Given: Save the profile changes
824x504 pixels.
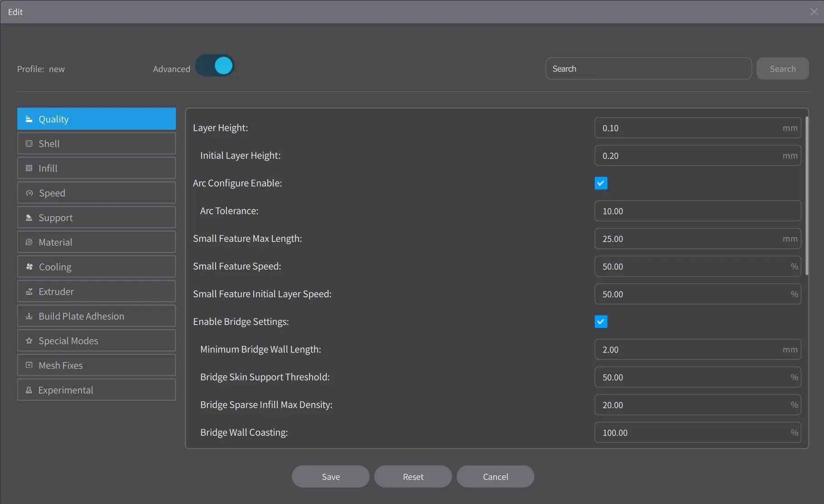Looking at the screenshot, I should click(331, 477).
